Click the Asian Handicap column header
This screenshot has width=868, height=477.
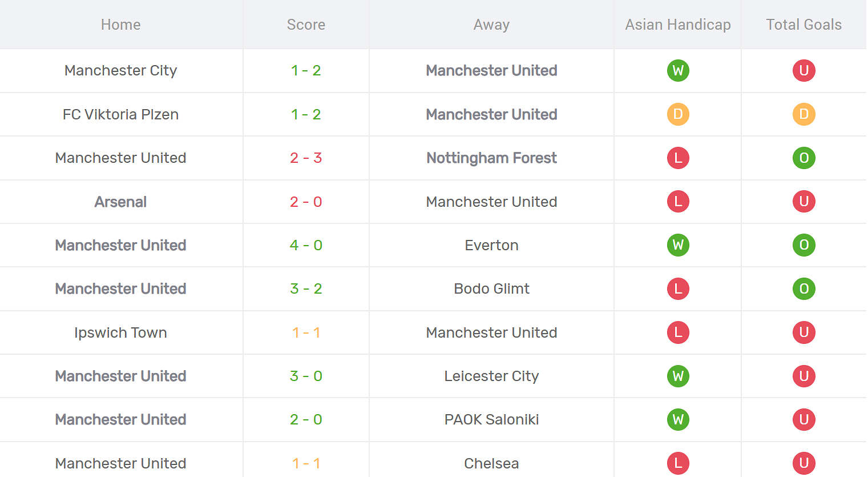678,25
